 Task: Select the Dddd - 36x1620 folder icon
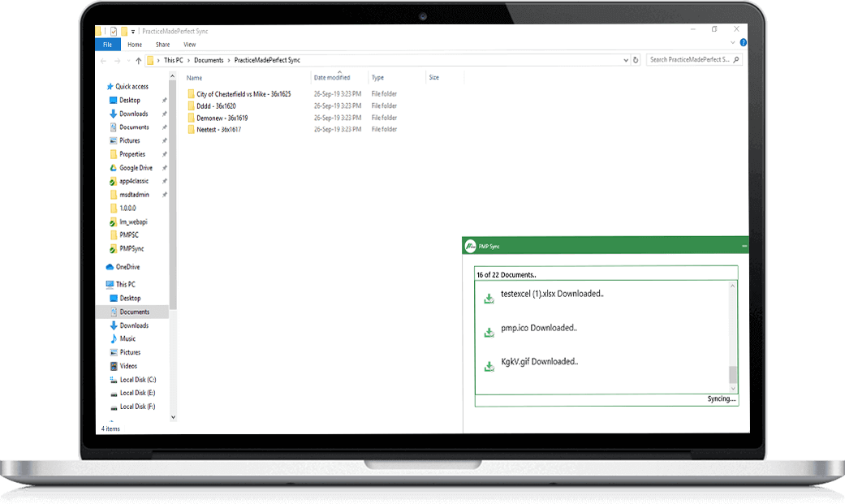point(191,106)
